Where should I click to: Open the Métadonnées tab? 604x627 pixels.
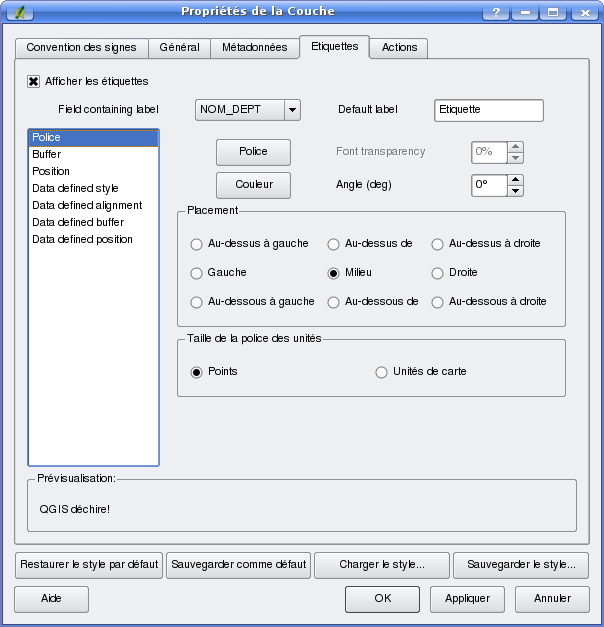pyautogui.click(x=254, y=48)
